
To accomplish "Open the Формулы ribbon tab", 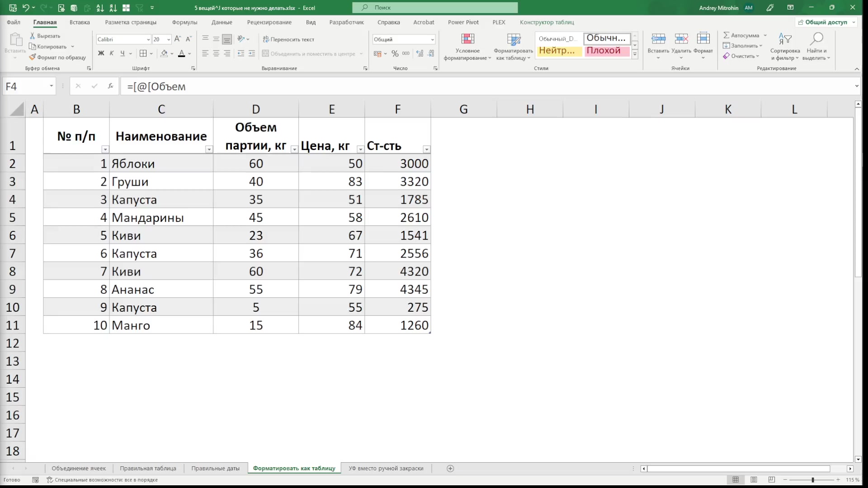I will coord(184,22).
